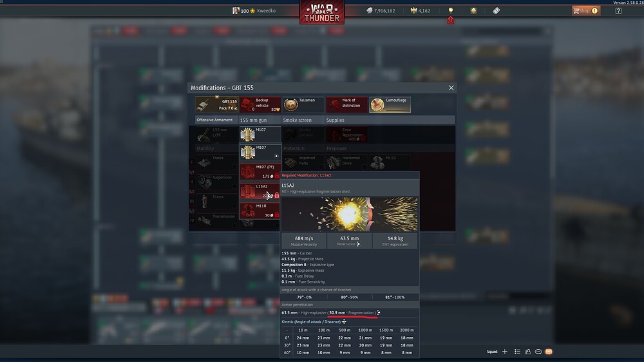The height and width of the screenshot is (362, 644).
Task: Toggle the Improved Parts checkbox
Action: pyautogui.click(x=321, y=167)
